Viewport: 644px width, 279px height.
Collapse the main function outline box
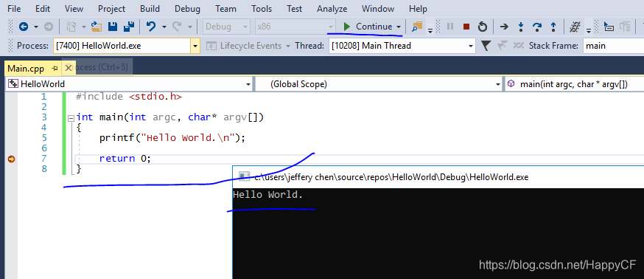(x=71, y=117)
